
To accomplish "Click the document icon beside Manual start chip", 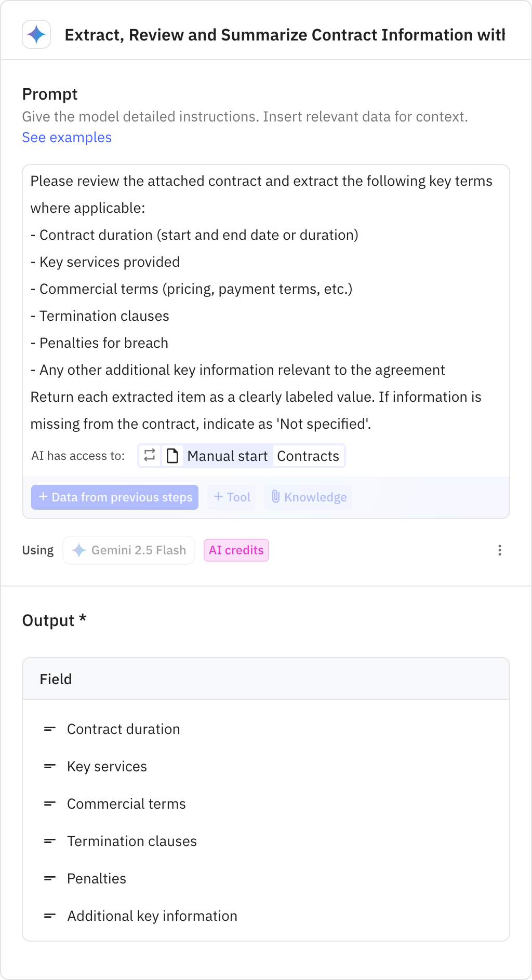I will click(172, 456).
